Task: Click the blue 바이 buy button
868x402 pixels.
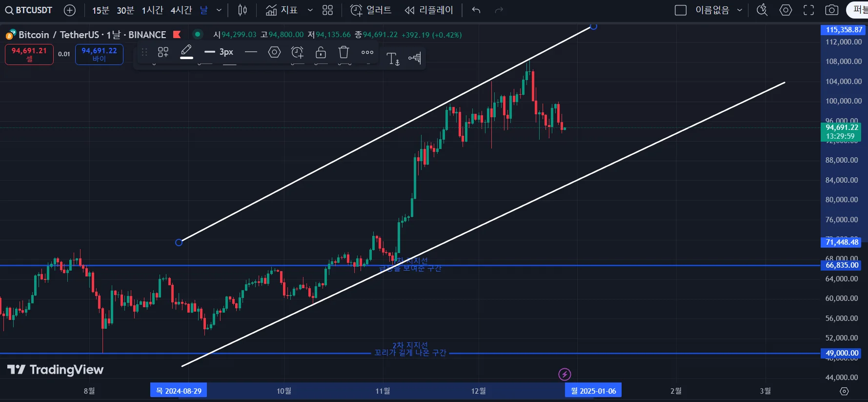Action: [99, 54]
